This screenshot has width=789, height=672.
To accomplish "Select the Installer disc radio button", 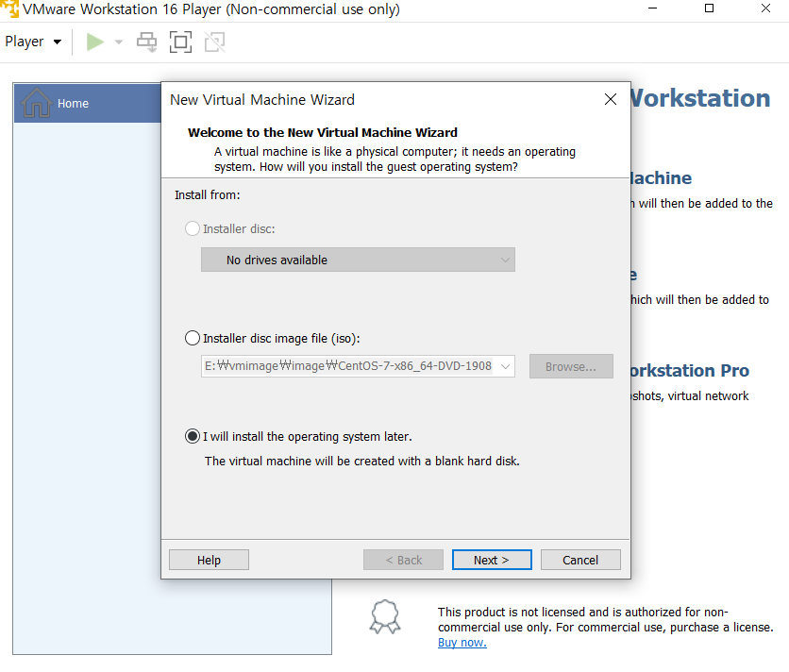I will (193, 228).
